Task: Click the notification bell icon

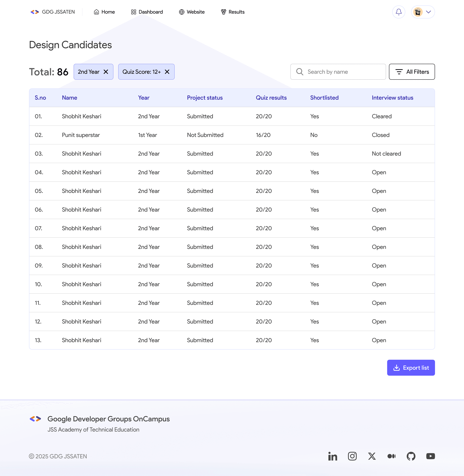Action: (x=398, y=12)
